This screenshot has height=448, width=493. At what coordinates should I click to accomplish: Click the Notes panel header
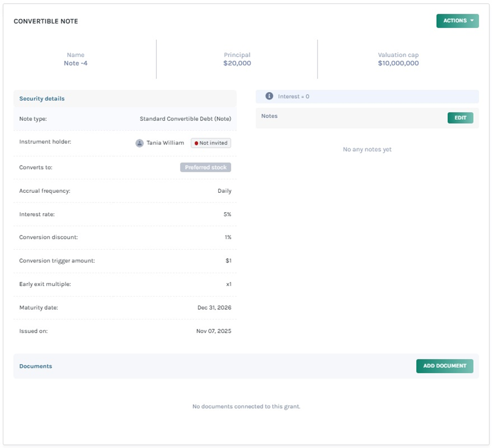[270, 116]
